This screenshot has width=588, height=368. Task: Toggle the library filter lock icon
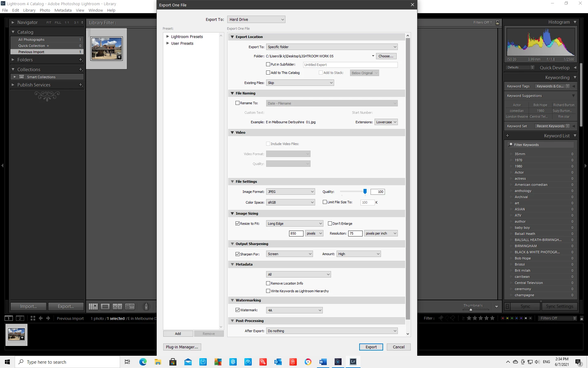coord(498,22)
